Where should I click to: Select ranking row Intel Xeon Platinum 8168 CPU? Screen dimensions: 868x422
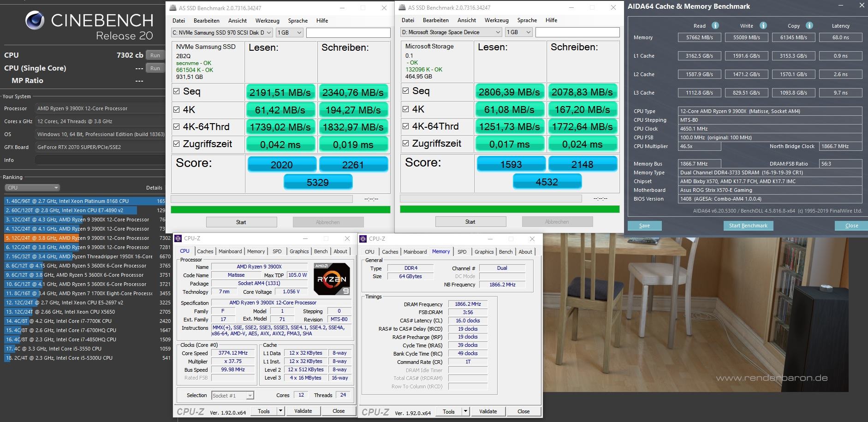(85, 201)
